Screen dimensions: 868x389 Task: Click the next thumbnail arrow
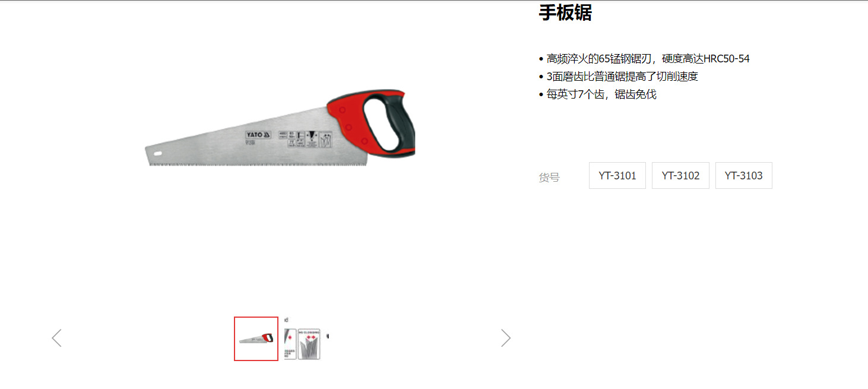[x=505, y=338]
